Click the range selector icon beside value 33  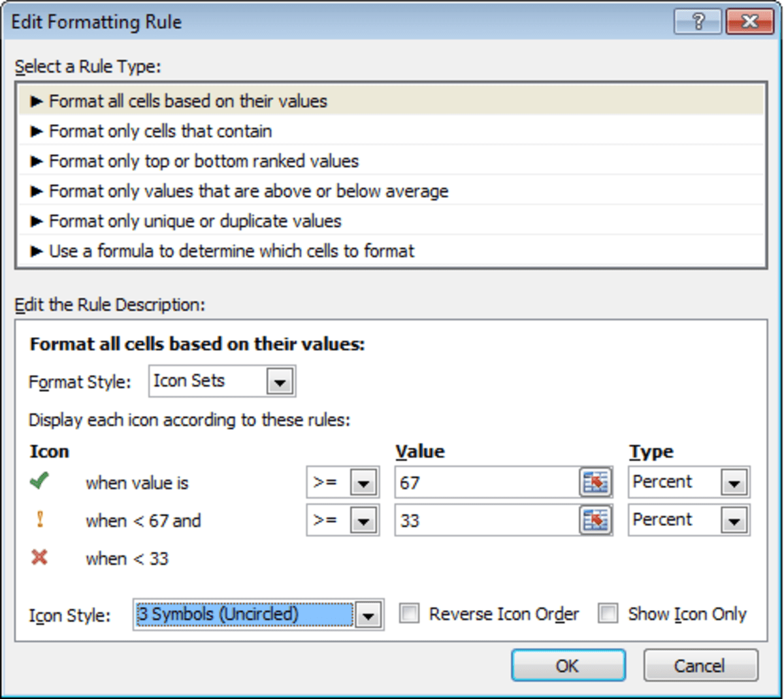tap(596, 519)
